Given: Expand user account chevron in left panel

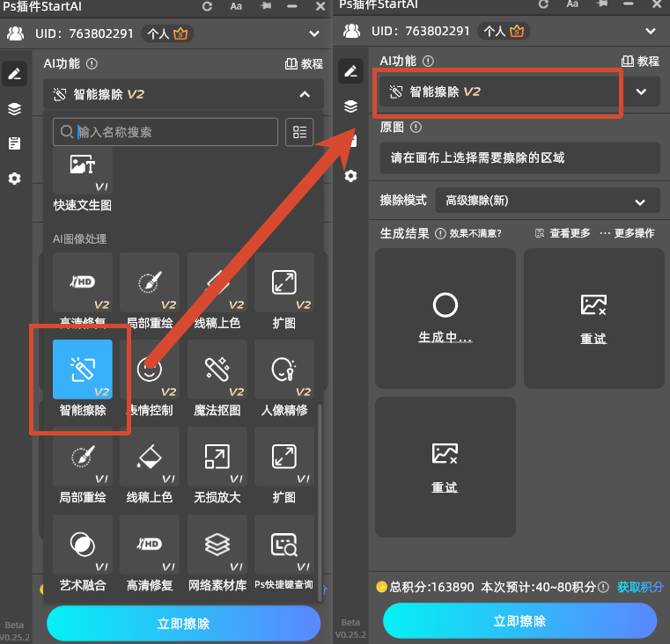Looking at the screenshot, I should click(314, 33).
